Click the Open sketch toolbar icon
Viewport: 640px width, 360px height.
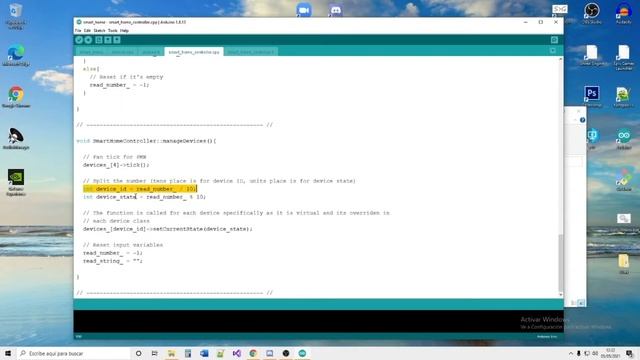point(108,40)
